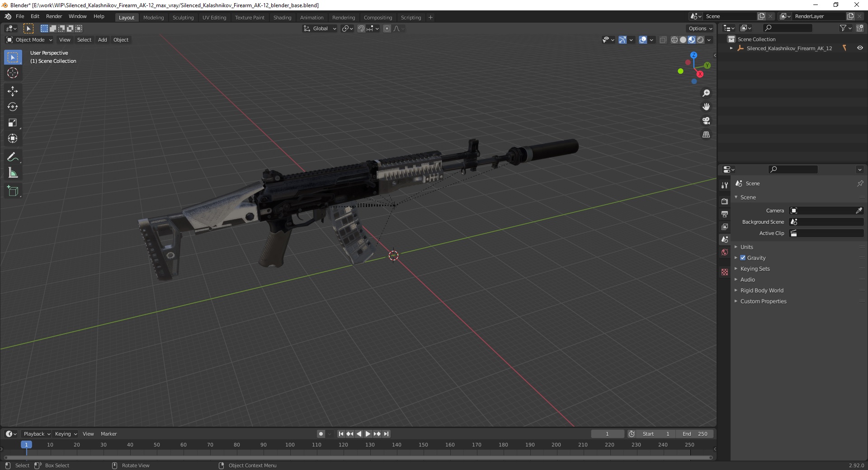This screenshot has width=868, height=470.
Task: Open View Layer properties tab
Action: (x=725, y=226)
